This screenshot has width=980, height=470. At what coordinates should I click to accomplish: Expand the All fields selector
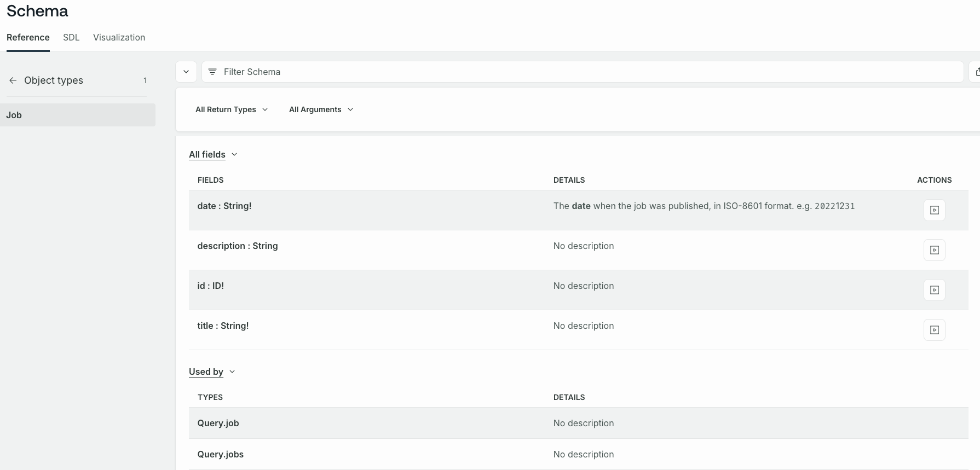(x=213, y=154)
